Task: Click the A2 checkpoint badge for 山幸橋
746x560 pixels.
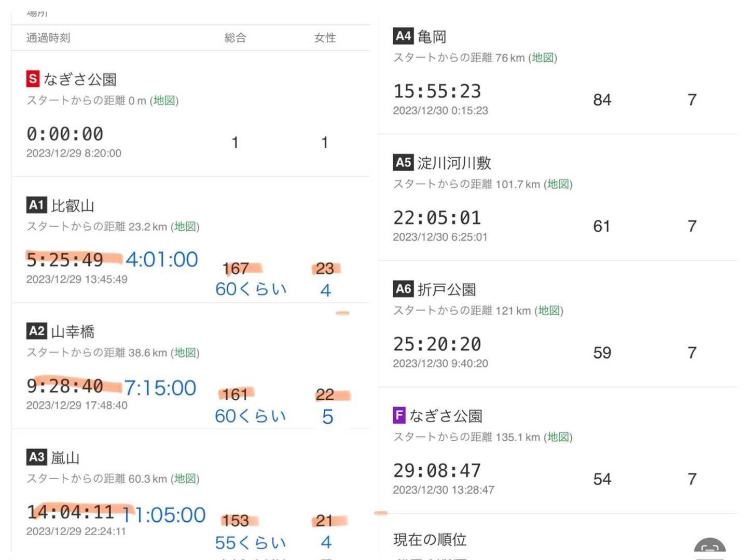Action: (36, 331)
